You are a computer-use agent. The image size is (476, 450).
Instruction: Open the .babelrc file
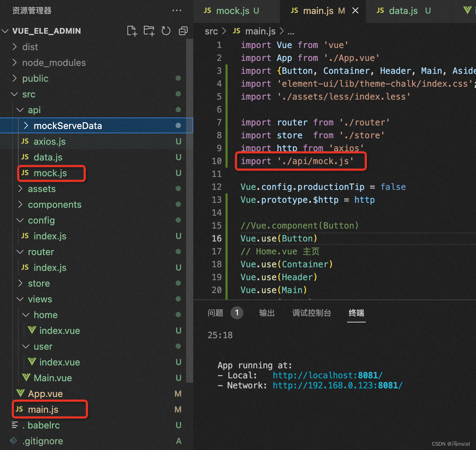click(x=97, y=425)
